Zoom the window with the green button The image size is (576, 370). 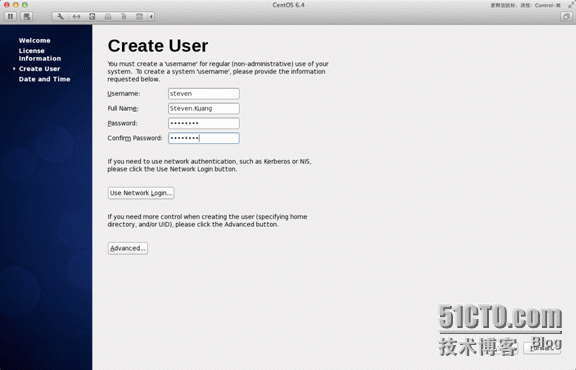click(25, 5)
